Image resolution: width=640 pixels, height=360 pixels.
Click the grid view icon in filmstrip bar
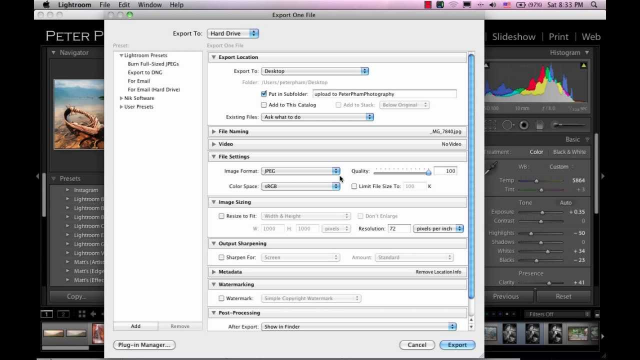[82, 314]
